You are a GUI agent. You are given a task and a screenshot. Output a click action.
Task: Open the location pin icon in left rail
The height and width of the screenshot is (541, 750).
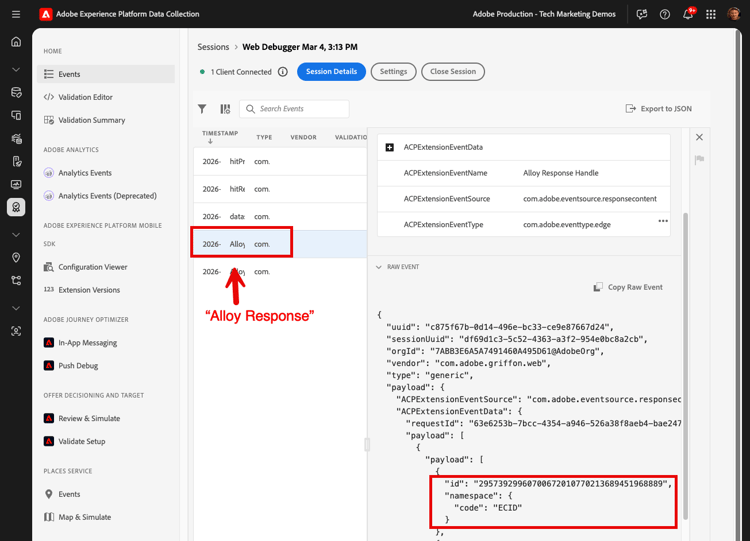(16, 258)
